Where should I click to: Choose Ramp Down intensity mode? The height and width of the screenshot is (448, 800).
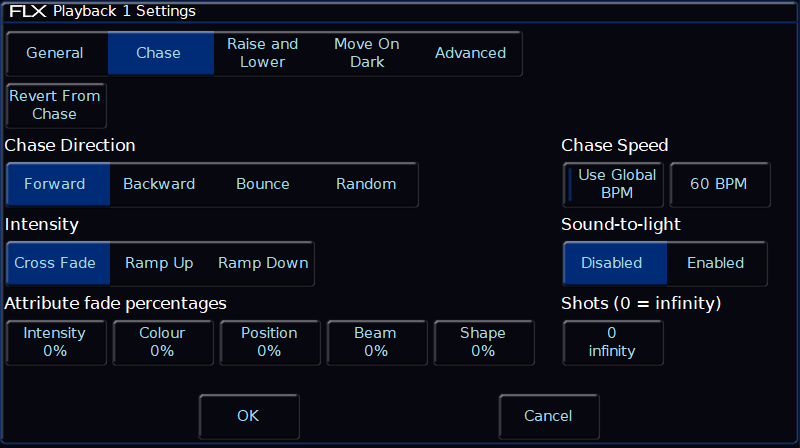click(x=263, y=263)
